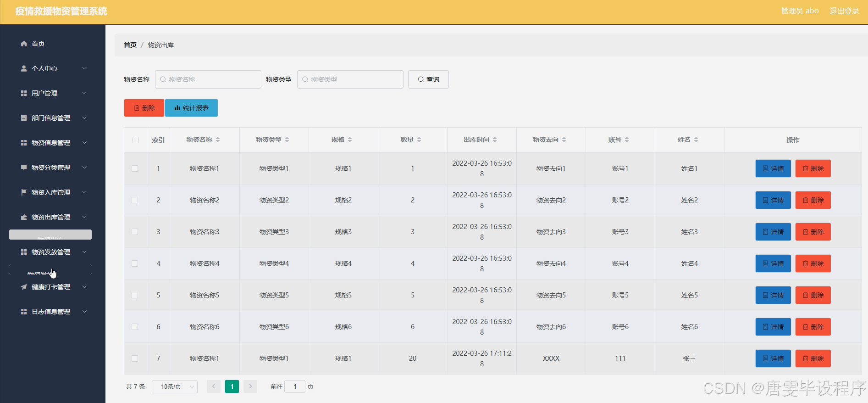
Task: Sort the 物资类型 column using its sort arrows
Action: point(287,140)
